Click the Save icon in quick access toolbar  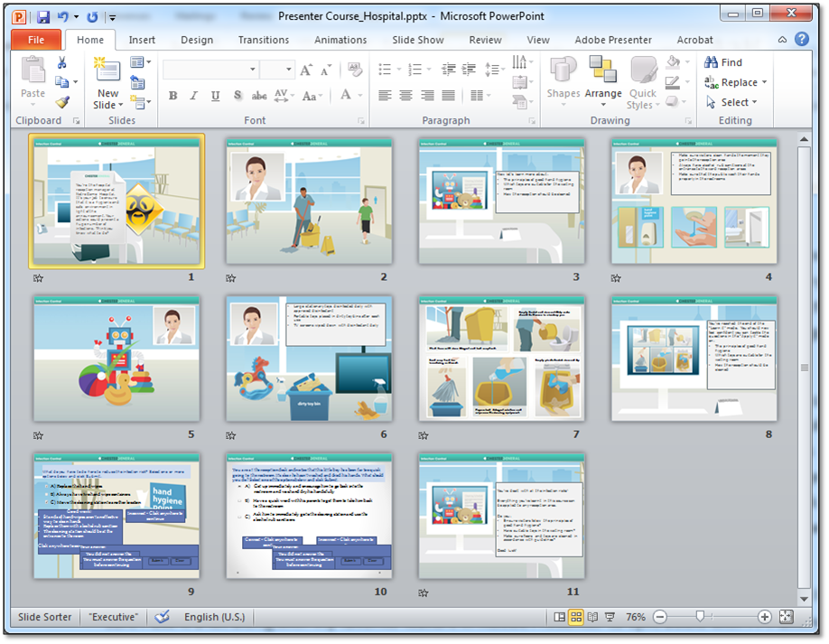42,16
